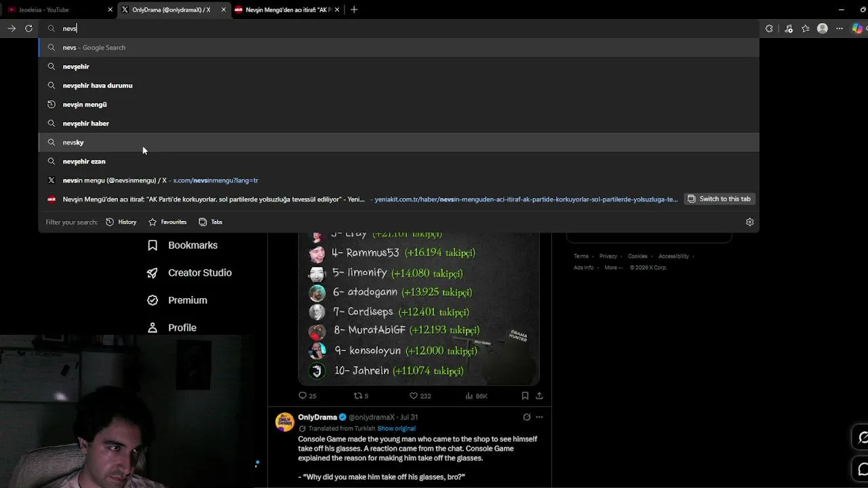Open the Terms footer link
868x488 pixels.
pyautogui.click(x=581, y=256)
